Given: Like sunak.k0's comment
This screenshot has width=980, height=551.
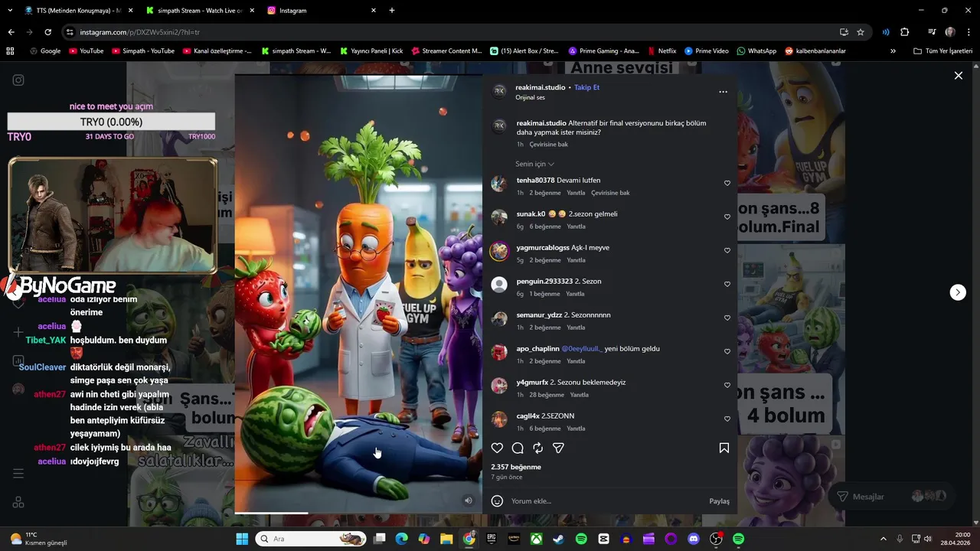Looking at the screenshot, I should 727,217.
